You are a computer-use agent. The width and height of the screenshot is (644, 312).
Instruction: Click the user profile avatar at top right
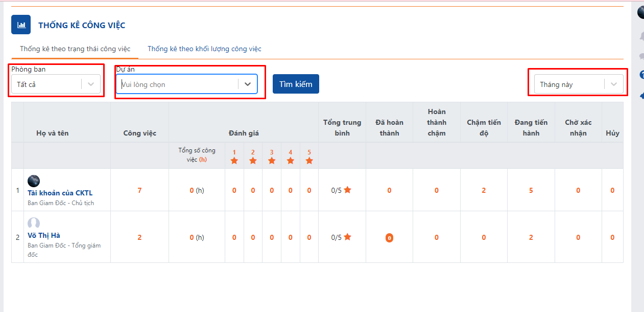(x=640, y=13)
